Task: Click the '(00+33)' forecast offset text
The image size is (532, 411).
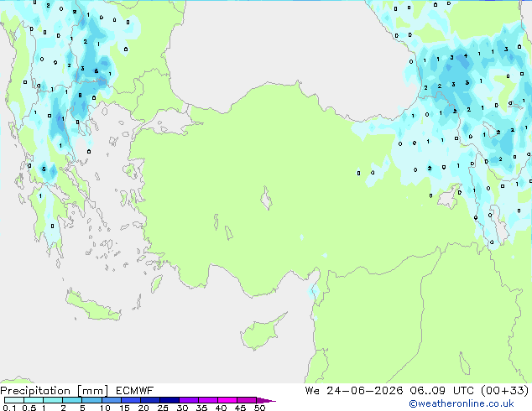Action: point(505,391)
